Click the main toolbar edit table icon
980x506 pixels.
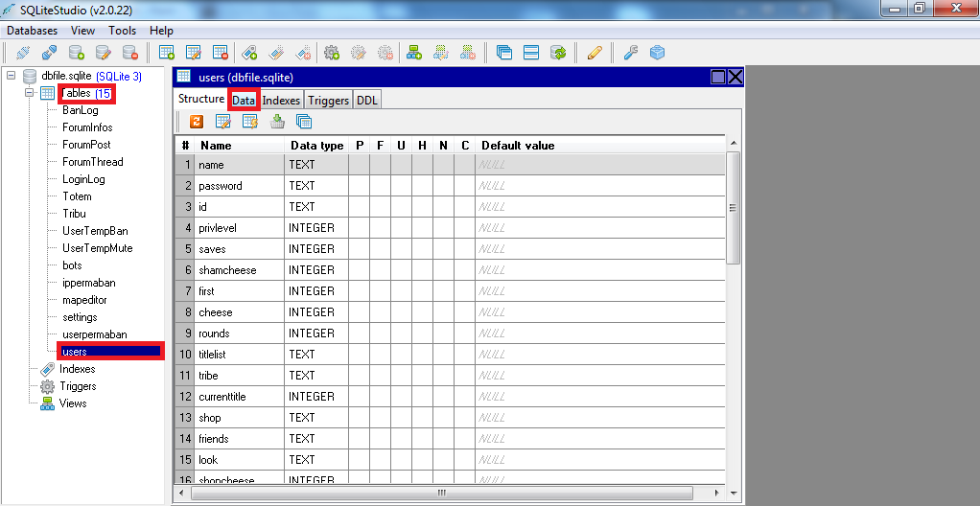194,53
